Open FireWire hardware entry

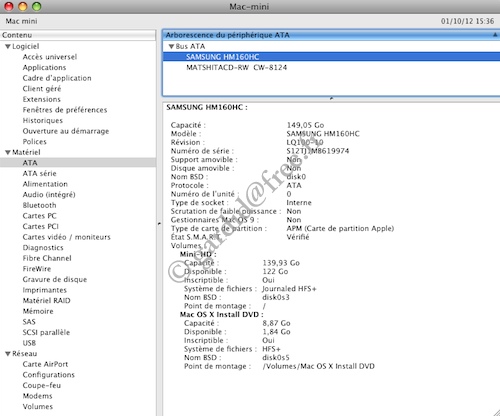pyautogui.click(x=37, y=269)
